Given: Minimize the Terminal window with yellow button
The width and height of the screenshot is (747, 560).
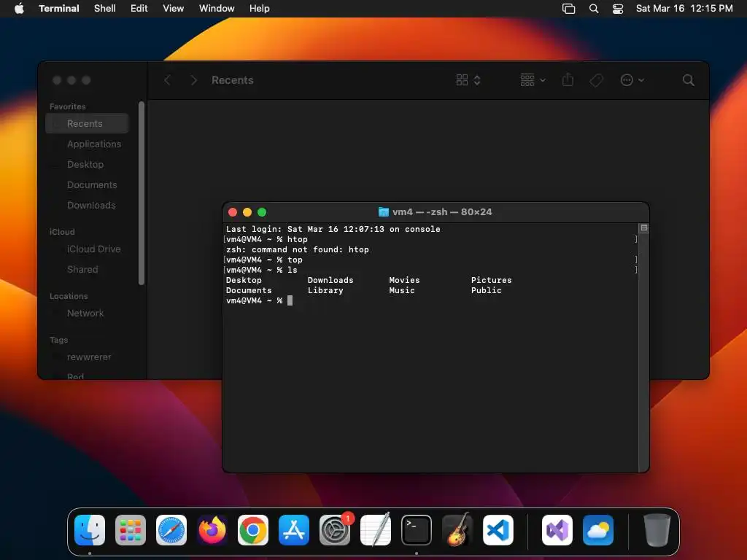Looking at the screenshot, I should click(247, 212).
